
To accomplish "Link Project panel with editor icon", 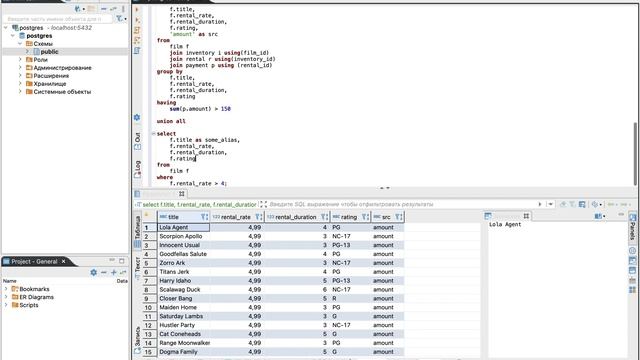I will point(123,272).
